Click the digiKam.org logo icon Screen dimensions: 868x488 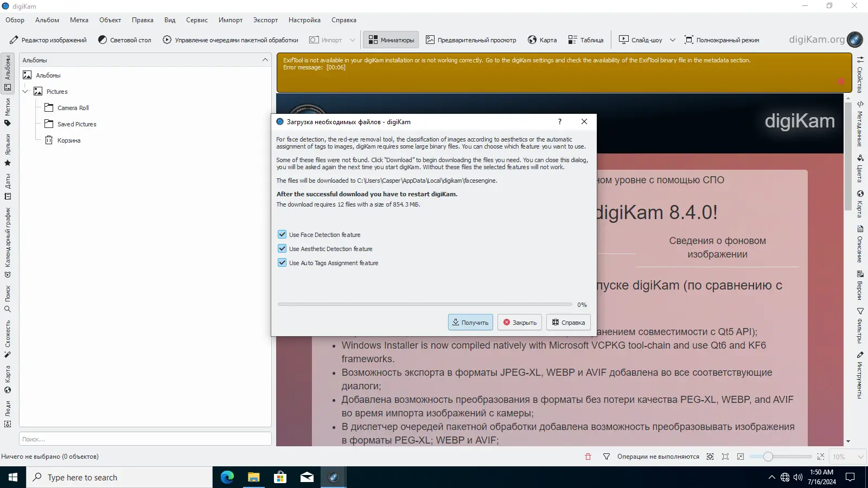point(854,40)
